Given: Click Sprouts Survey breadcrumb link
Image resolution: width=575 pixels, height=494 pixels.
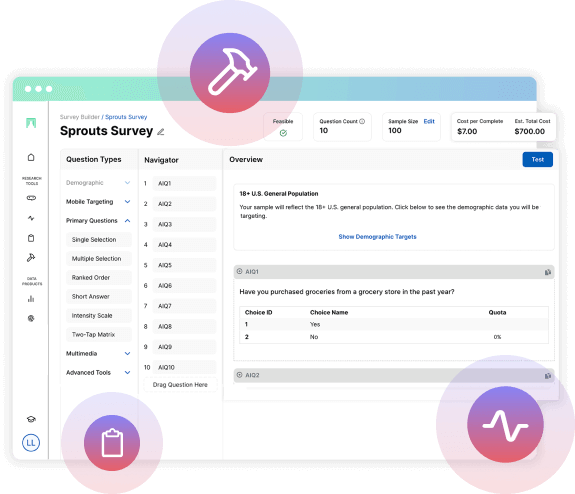Looking at the screenshot, I should (x=126, y=117).
